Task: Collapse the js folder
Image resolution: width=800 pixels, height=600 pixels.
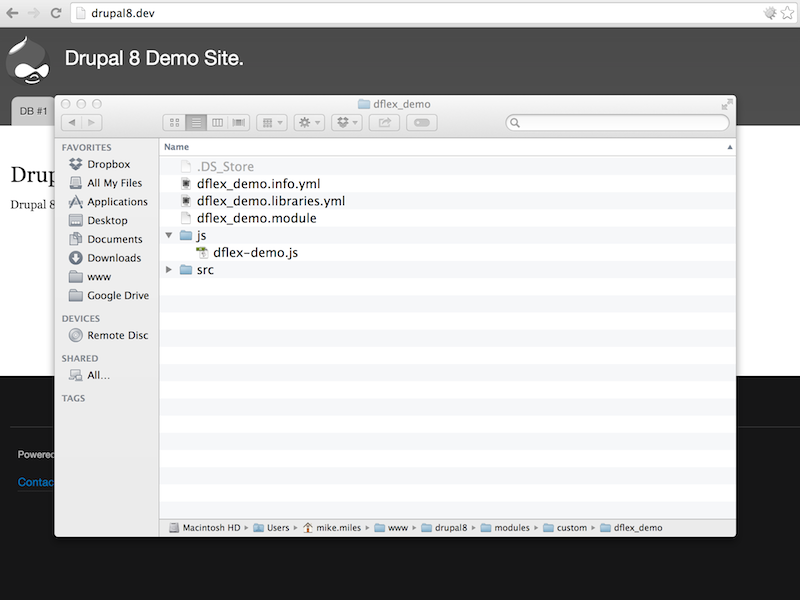Action: pos(168,235)
